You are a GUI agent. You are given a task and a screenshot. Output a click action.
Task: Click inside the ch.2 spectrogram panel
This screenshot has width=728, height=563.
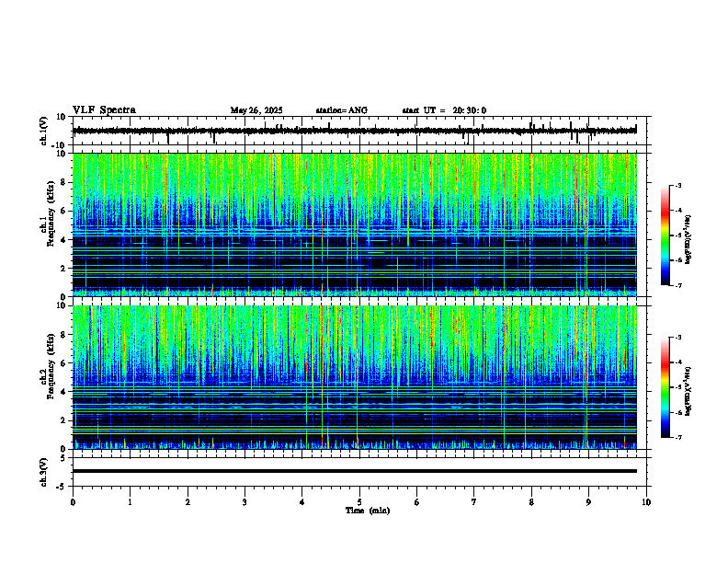tap(354, 377)
